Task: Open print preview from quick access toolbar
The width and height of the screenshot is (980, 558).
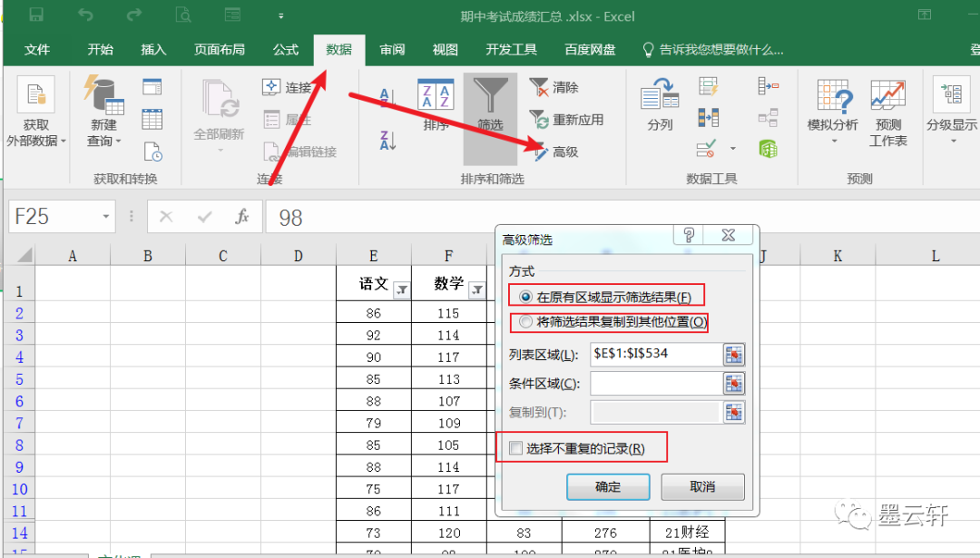Action: (x=183, y=15)
